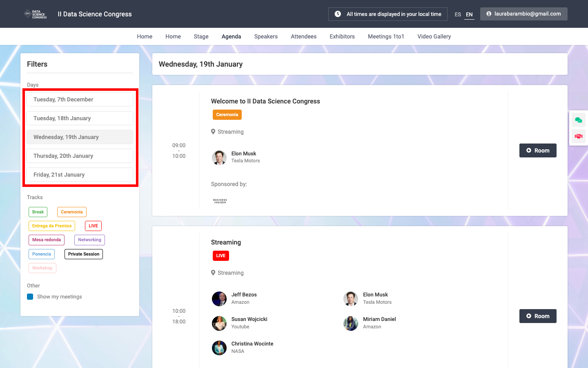
Task: Open Attendees page
Action: coord(303,36)
